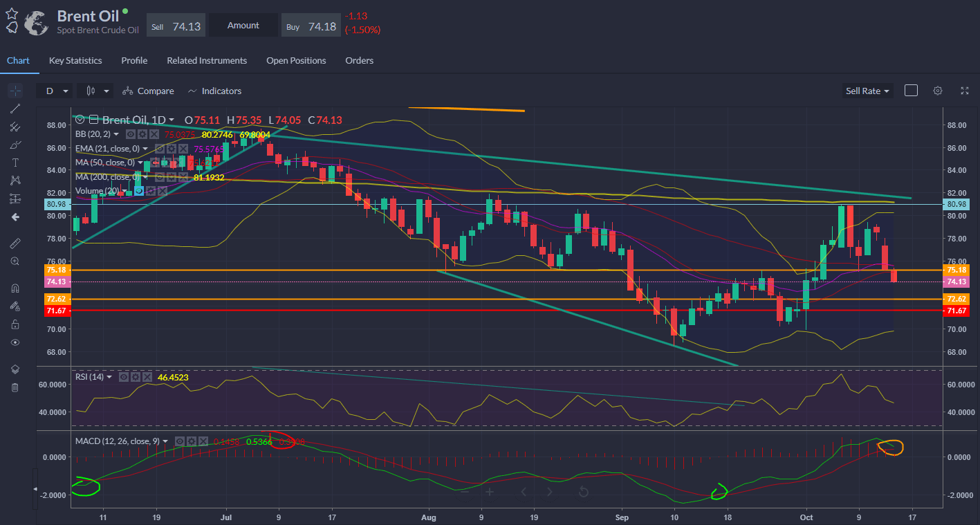
Task: Select the crosshair cursor tool
Action: [15, 91]
